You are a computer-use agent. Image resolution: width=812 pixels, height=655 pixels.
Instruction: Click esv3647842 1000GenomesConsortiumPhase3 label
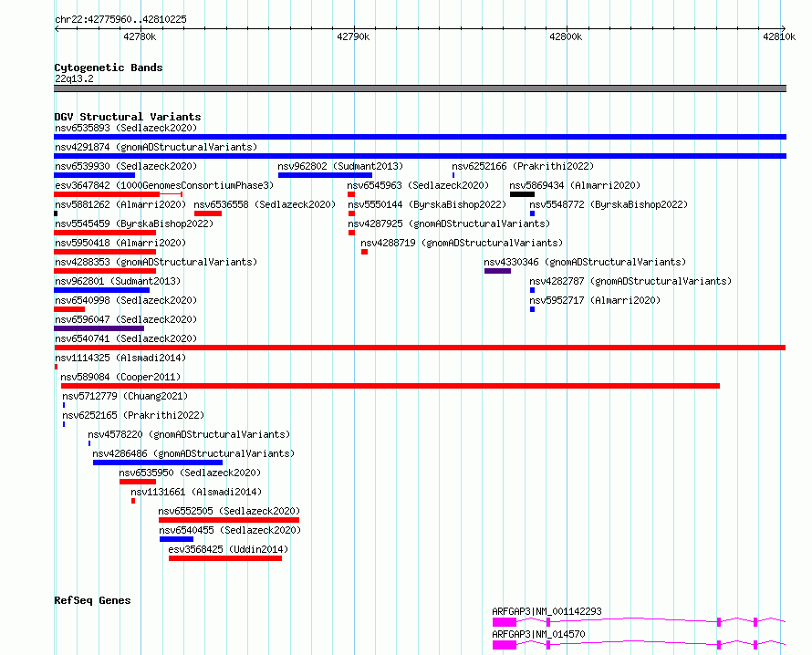point(164,185)
